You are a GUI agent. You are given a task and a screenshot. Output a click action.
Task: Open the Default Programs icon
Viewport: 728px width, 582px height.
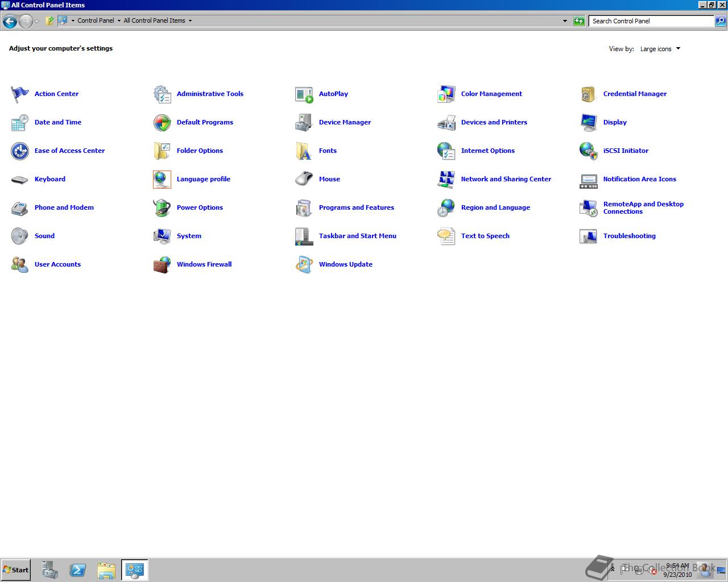click(162, 123)
